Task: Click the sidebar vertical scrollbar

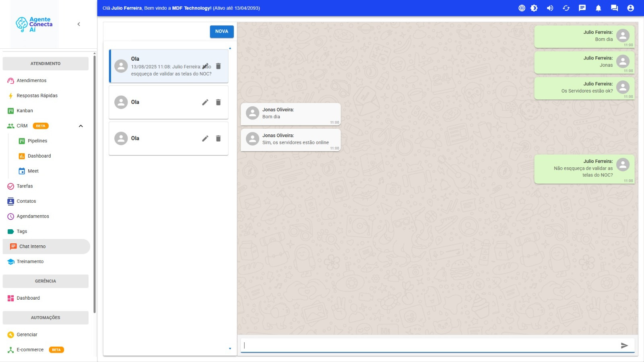Action: point(95,184)
